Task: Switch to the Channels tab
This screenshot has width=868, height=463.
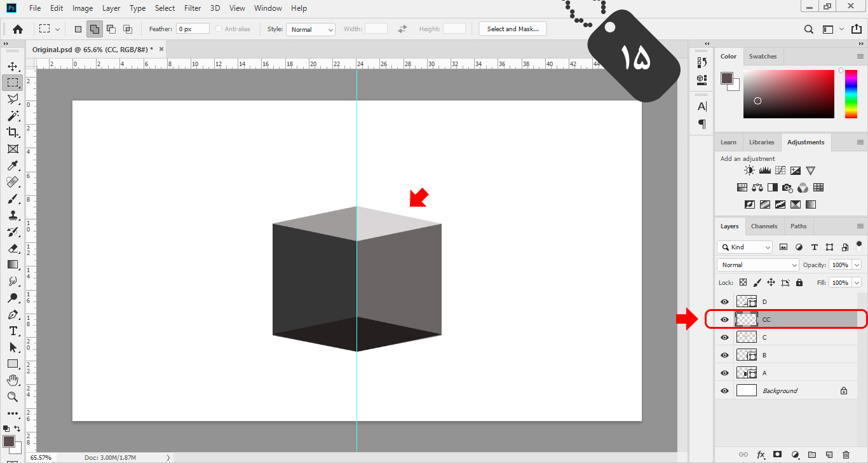Action: click(x=764, y=226)
